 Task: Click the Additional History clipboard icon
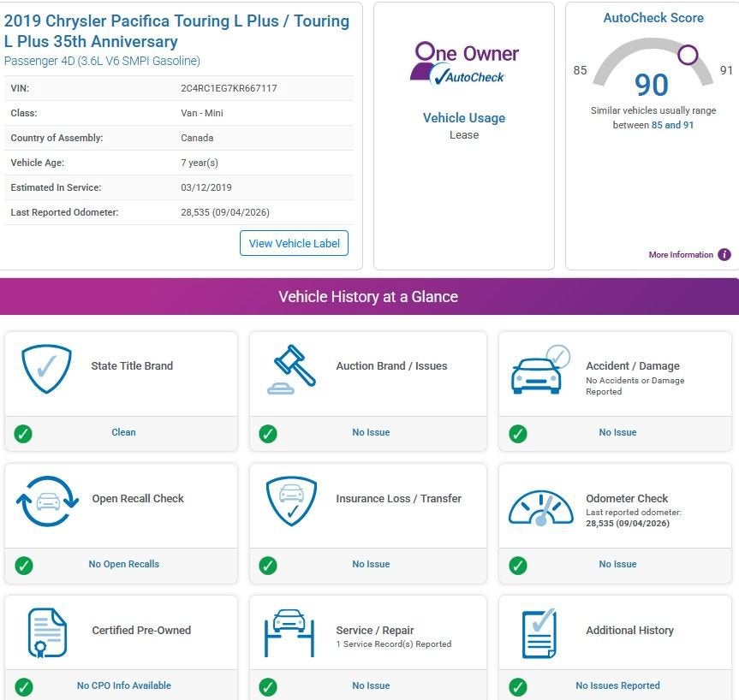click(539, 633)
